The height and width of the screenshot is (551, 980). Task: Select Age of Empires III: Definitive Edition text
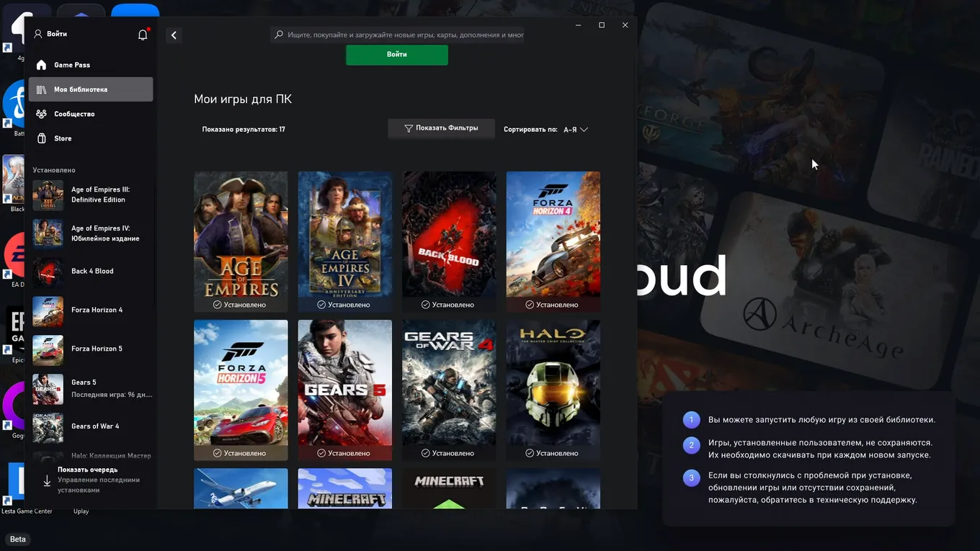point(100,194)
